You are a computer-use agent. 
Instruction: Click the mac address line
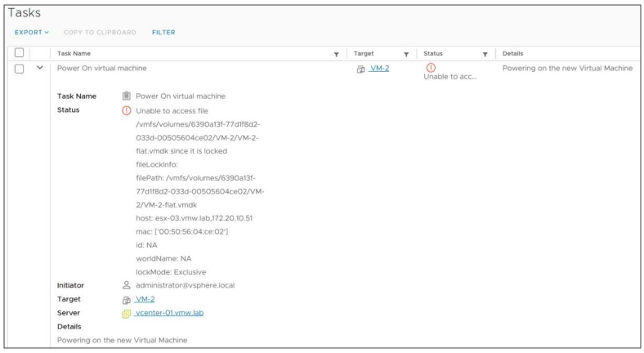182,231
